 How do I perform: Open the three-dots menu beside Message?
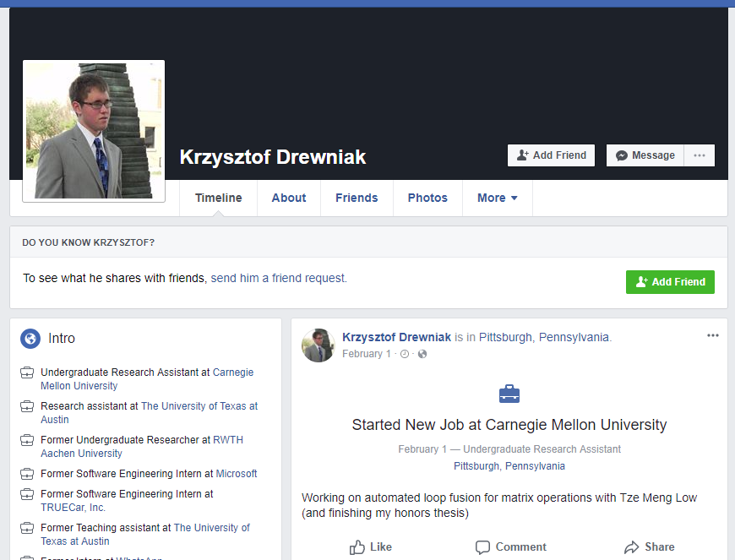click(700, 155)
